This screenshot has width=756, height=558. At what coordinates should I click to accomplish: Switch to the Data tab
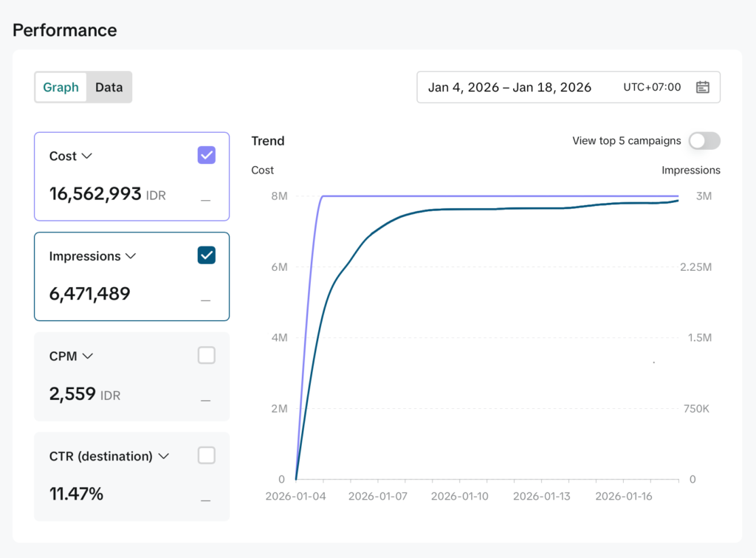click(x=109, y=87)
